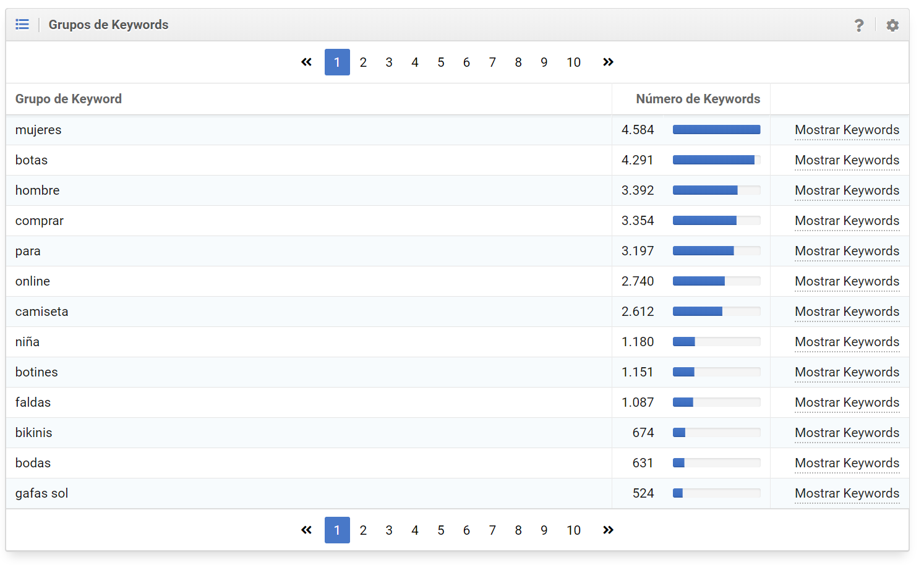The height and width of the screenshot is (565, 924).
Task: Click Mostrar Keywords in the bikinis row
Action: (x=847, y=433)
